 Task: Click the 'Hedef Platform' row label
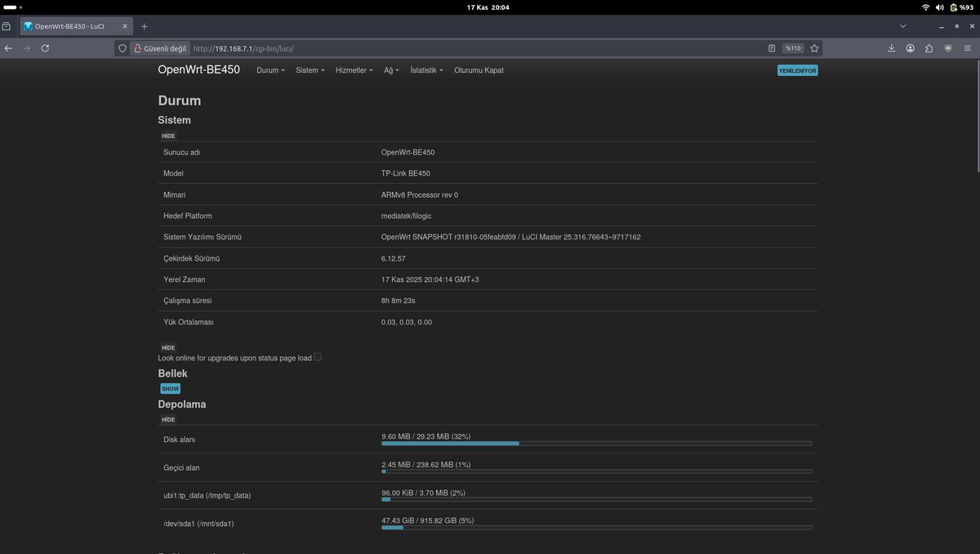click(x=188, y=216)
